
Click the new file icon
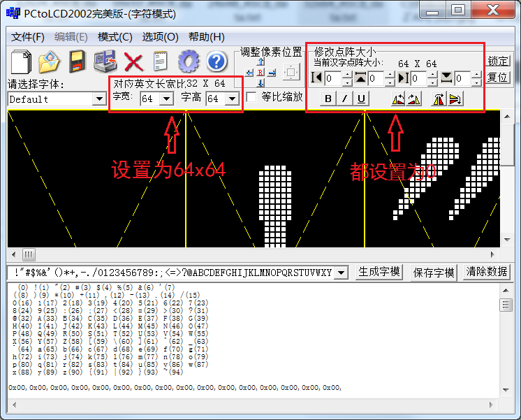pyautogui.click(x=21, y=62)
